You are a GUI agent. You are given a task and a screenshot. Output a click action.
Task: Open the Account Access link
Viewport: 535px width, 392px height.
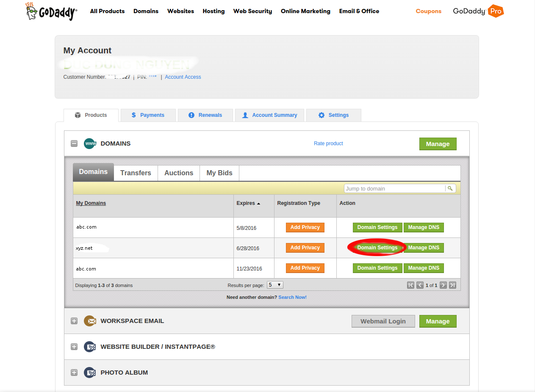click(183, 77)
